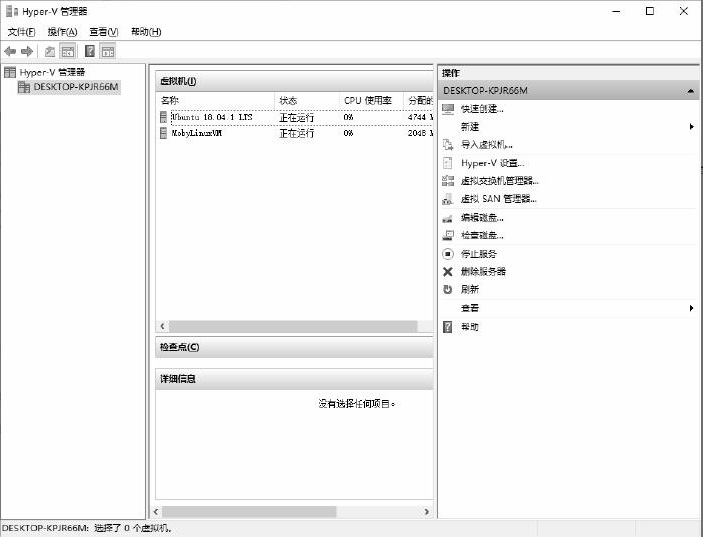The image size is (703, 537).
Task: Click the center pane scroll right arrow
Action: point(426,511)
